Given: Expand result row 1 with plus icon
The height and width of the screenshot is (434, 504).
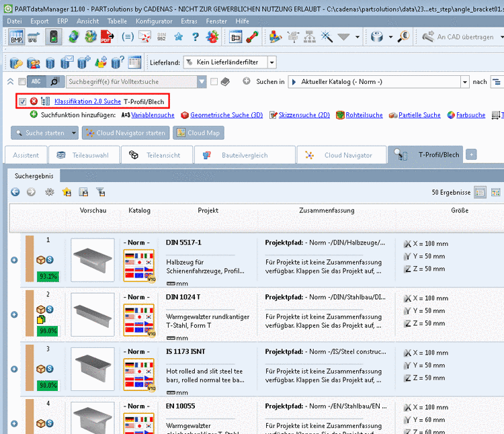Looking at the screenshot, I should (14, 260).
